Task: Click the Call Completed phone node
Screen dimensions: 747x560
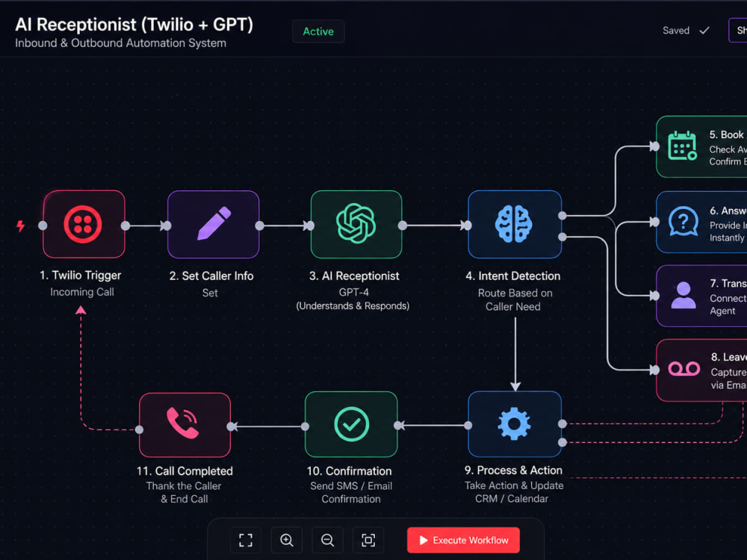Action: tap(185, 425)
